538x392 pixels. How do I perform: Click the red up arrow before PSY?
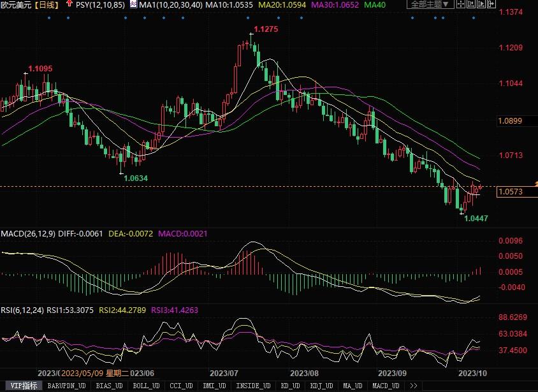[69, 4]
